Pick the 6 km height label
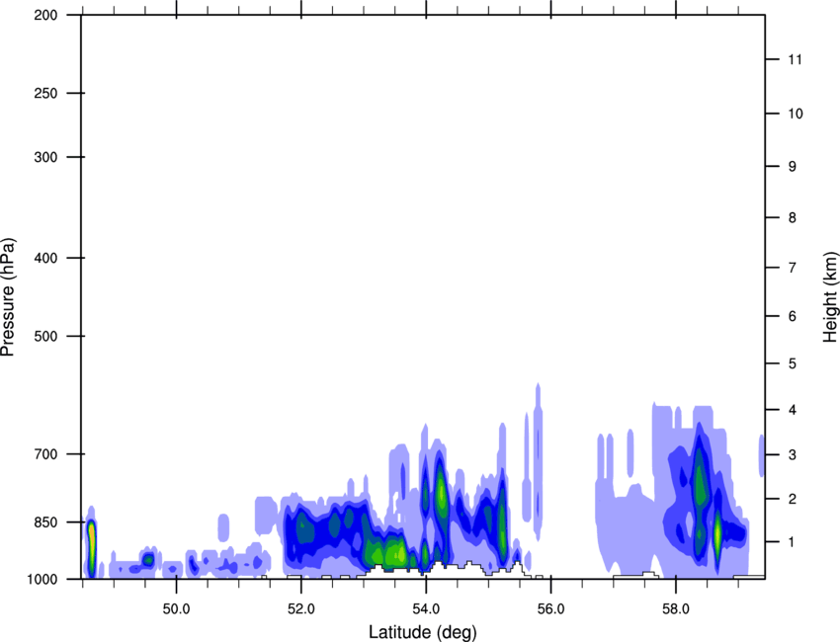Viewport: 840px width, 642px height. (x=793, y=316)
